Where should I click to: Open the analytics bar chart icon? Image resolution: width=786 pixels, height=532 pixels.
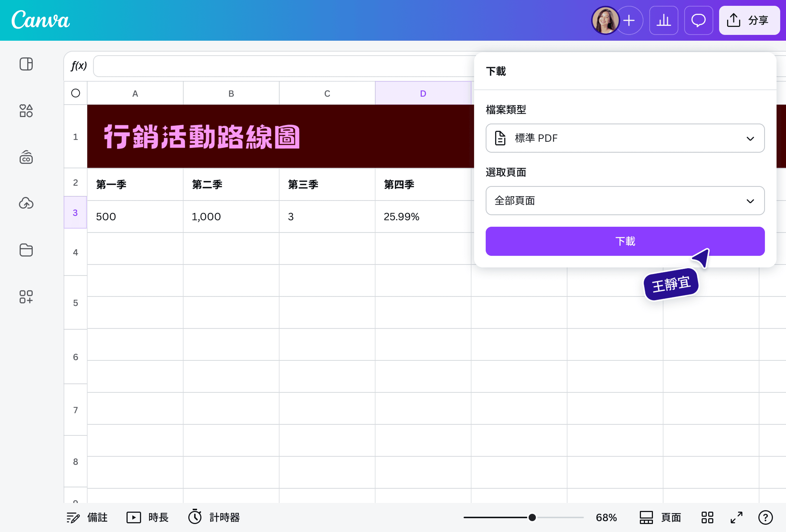click(664, 20)
